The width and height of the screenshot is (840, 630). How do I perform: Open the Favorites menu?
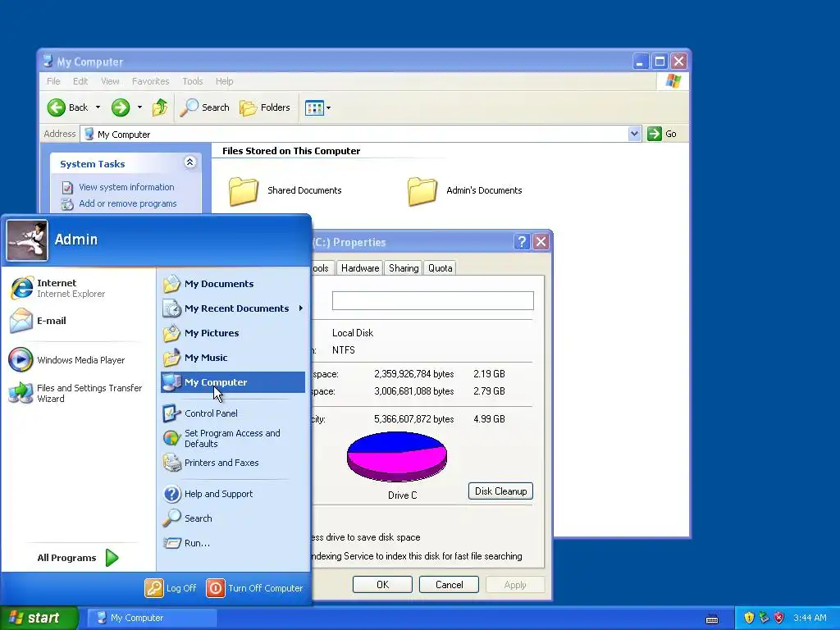tap(151, 81)
